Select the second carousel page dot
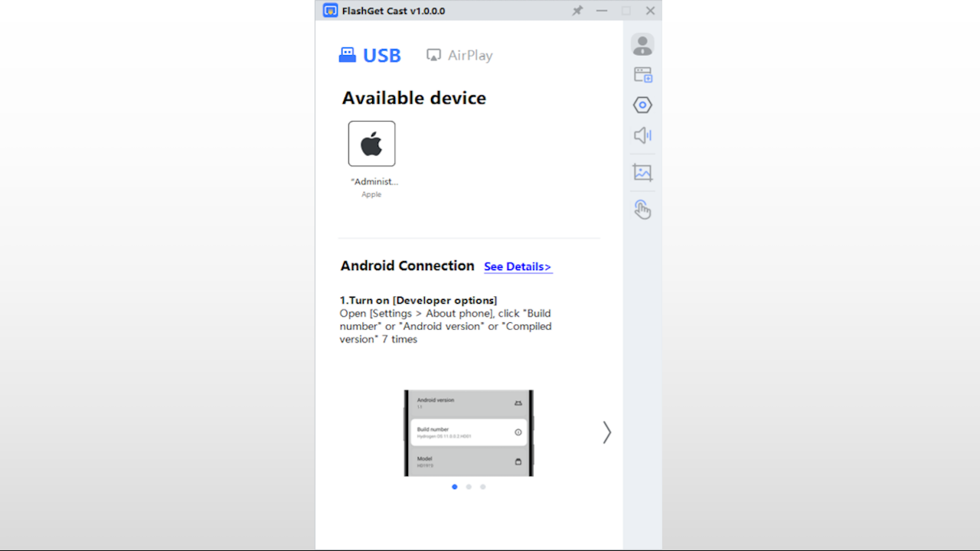 coord(469,487)
